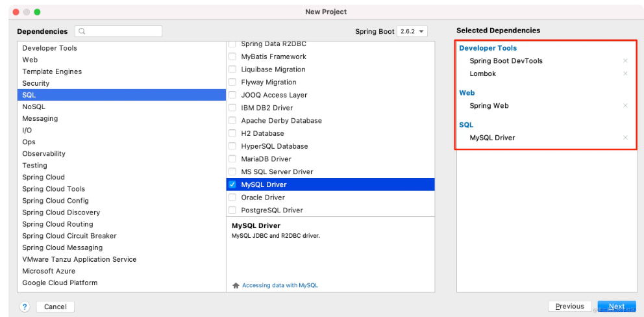The image size is (644, 317).
Task: Select the NoSQL category
Action: pyautogui.click(x=34, y=107)
